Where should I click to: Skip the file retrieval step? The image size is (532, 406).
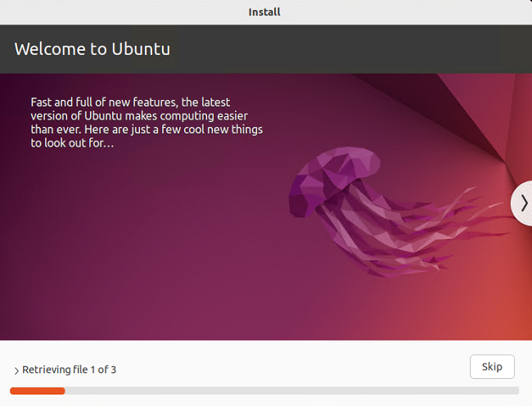[x=492, y=367]
